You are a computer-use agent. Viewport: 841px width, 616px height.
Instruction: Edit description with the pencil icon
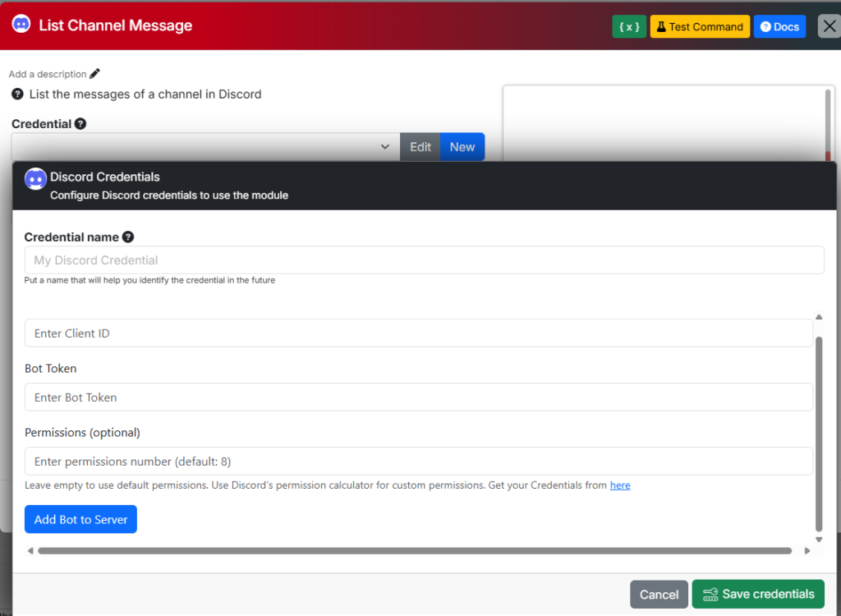coord(95,74)
